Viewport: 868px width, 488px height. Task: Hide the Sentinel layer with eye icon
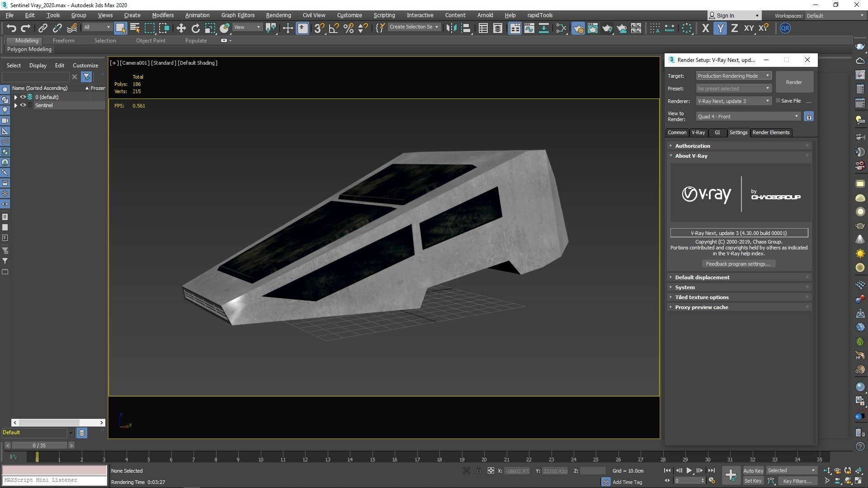23,105
